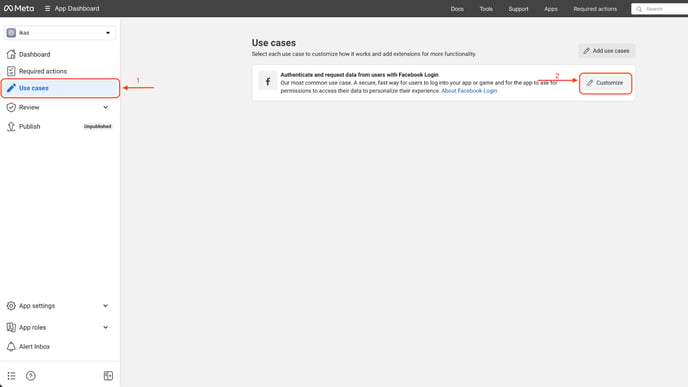Click the Publish upload icon
The image size is (688, 387).
point(11,126)
